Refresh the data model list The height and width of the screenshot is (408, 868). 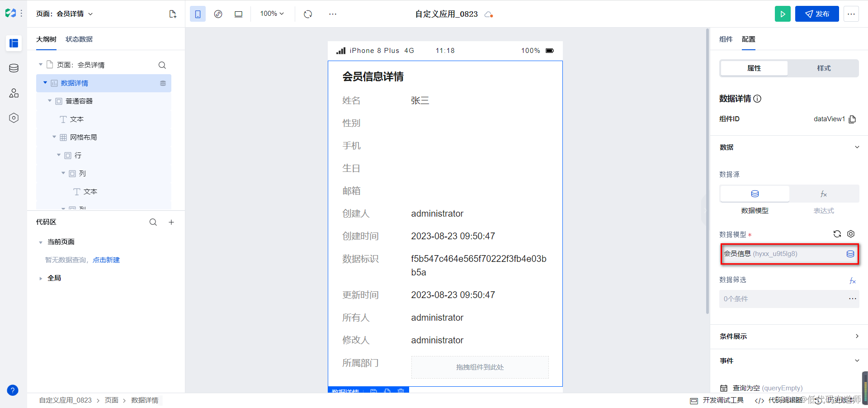coord(837,234)
